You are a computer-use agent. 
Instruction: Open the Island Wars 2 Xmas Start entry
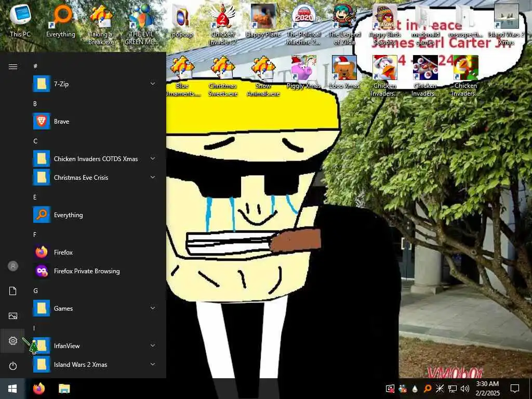tap(96, 364)
